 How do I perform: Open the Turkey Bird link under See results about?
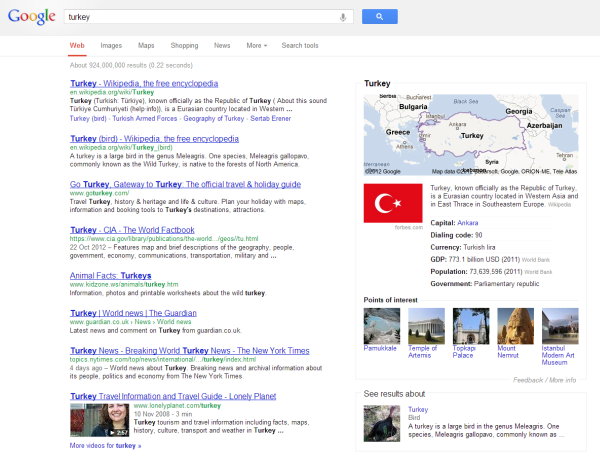(418, 410)
